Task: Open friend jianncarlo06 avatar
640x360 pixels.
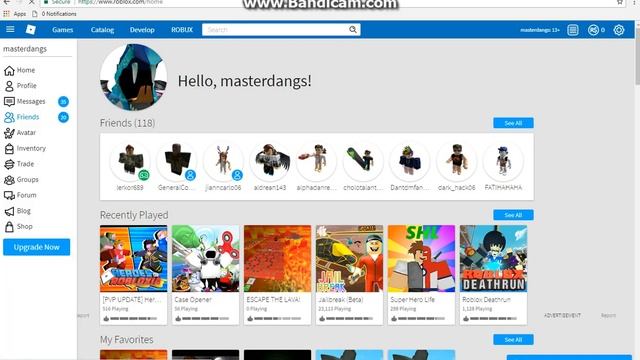Action: click(x=223, y=162)
